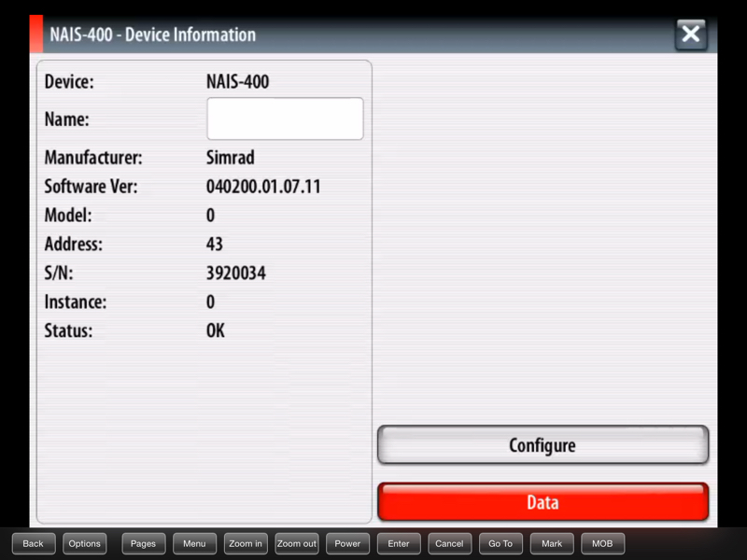Tap the MOB button

point(602,543)
